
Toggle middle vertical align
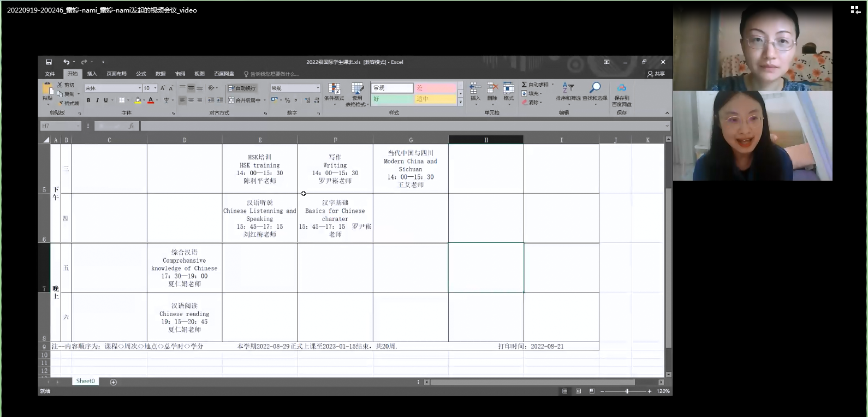[x=191, y=88]
